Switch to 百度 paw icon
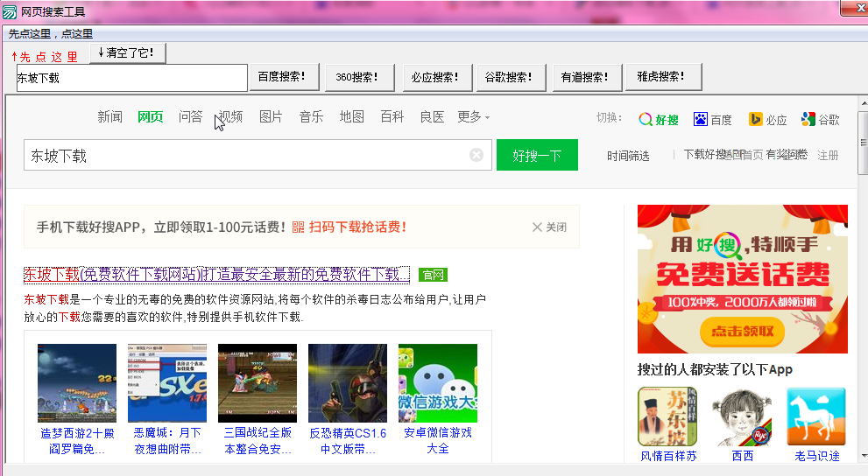Viewport: 868px width, 476px height. point(700,119)
